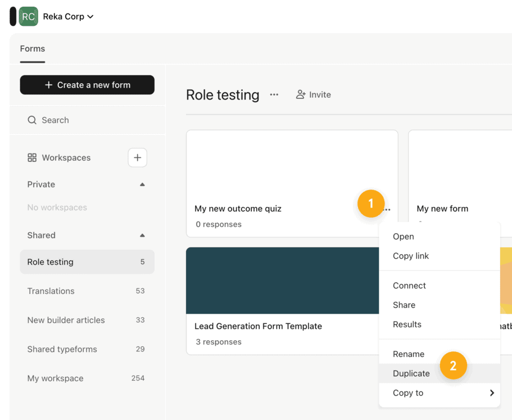Select the Translations workspace
Viewport: 512px width, 420px height.
coord(51,291)
